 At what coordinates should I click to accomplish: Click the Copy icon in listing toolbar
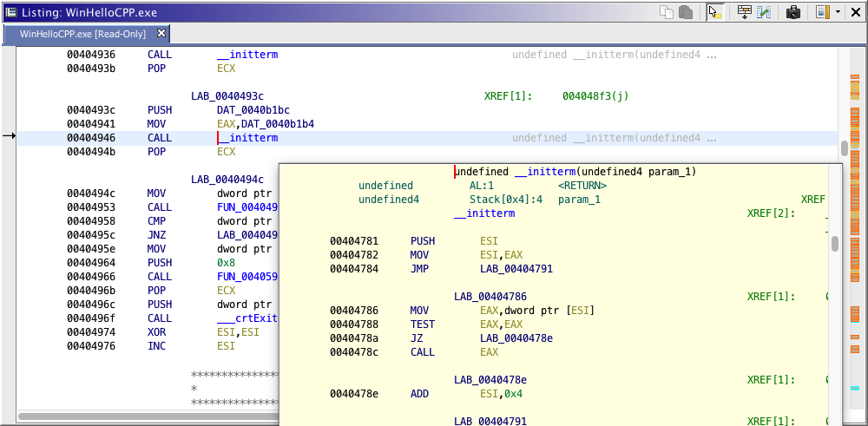(667, 12)
